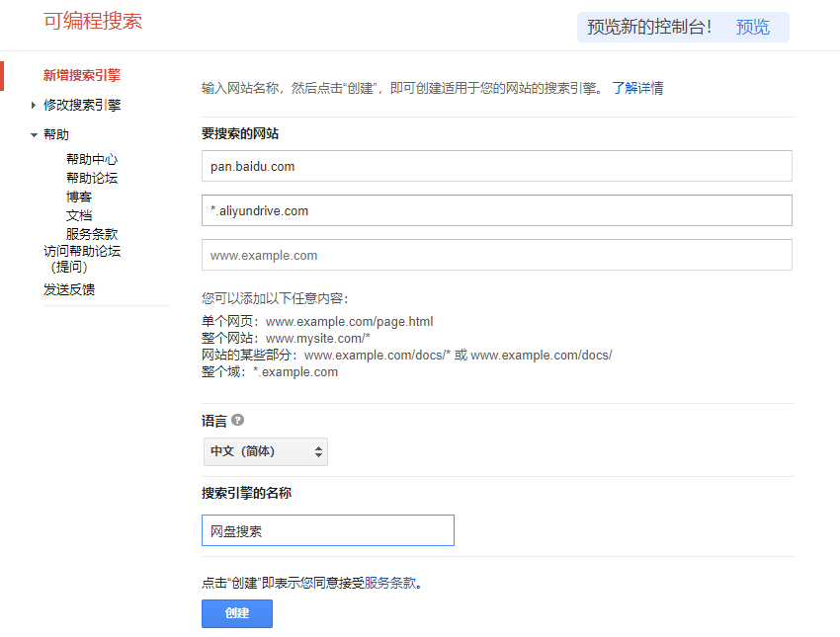Focus the empty www.example.com site field
The height and width of the screenshot is (637, 840).
point(496,255)
